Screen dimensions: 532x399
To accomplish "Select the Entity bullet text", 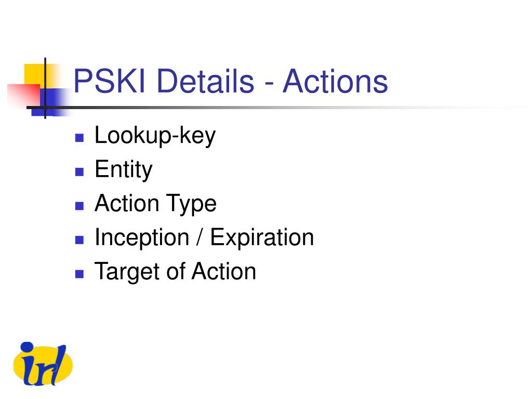I will (x=124, y=170).
